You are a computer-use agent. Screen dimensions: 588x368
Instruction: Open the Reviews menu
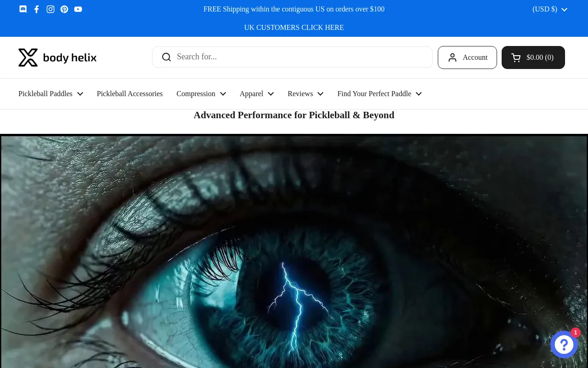point(305,94)
